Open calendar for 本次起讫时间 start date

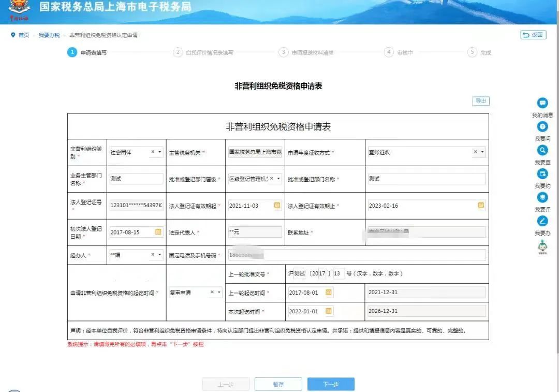(x=329, y=311)
